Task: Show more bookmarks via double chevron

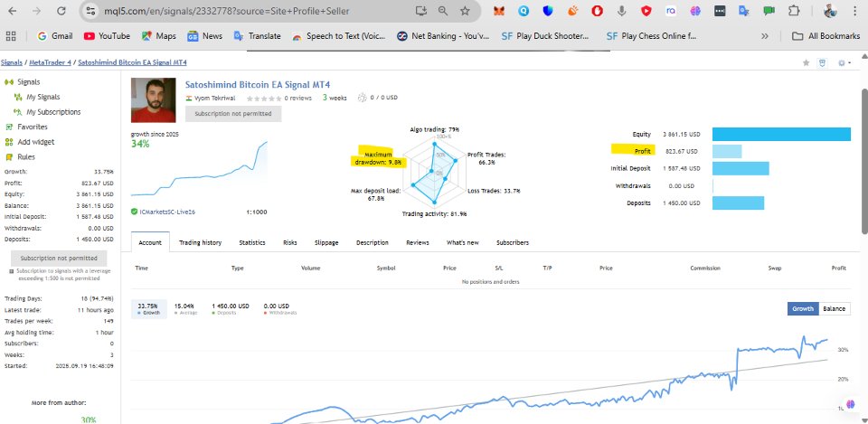Action: (x=765, y=36)
